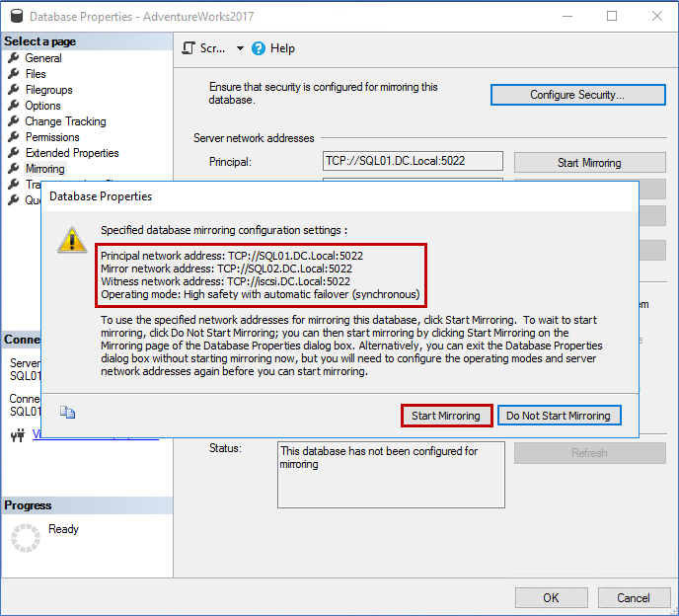
Task: Click Mirror network address line in dialog
Action: coord(226,269)
